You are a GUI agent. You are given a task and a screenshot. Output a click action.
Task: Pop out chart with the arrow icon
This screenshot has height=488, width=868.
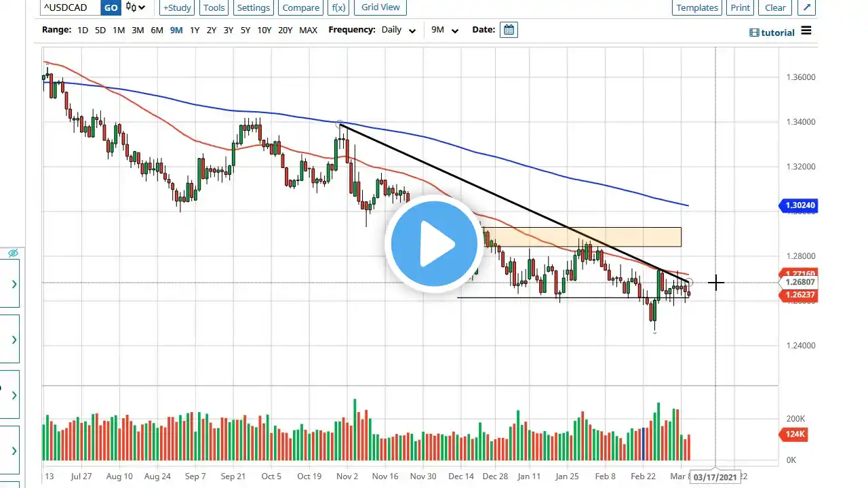coord(806,7)
